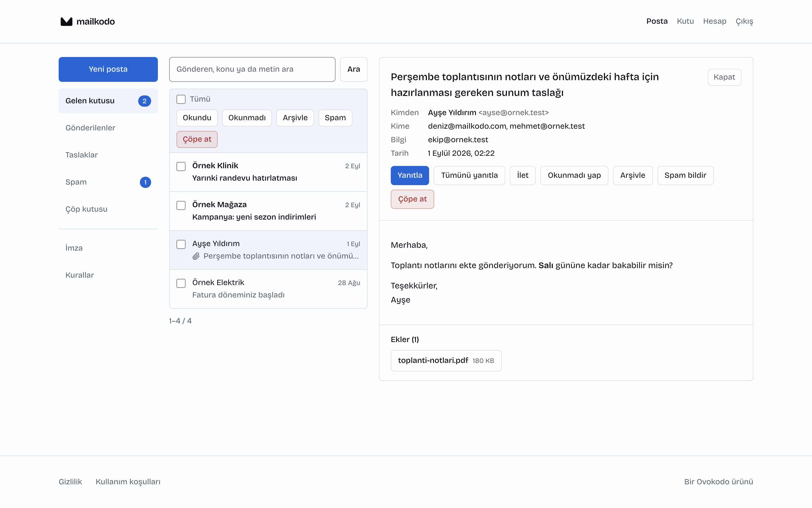Click recipient line deniz@mailkodo.com, mehmet@ornek.test

(506, 126)
